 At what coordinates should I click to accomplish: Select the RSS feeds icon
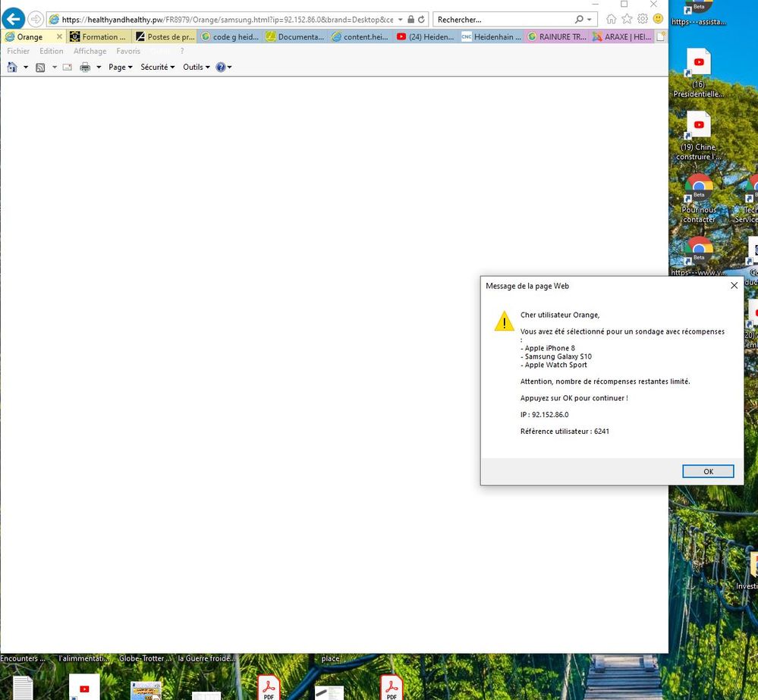(40, 67)
